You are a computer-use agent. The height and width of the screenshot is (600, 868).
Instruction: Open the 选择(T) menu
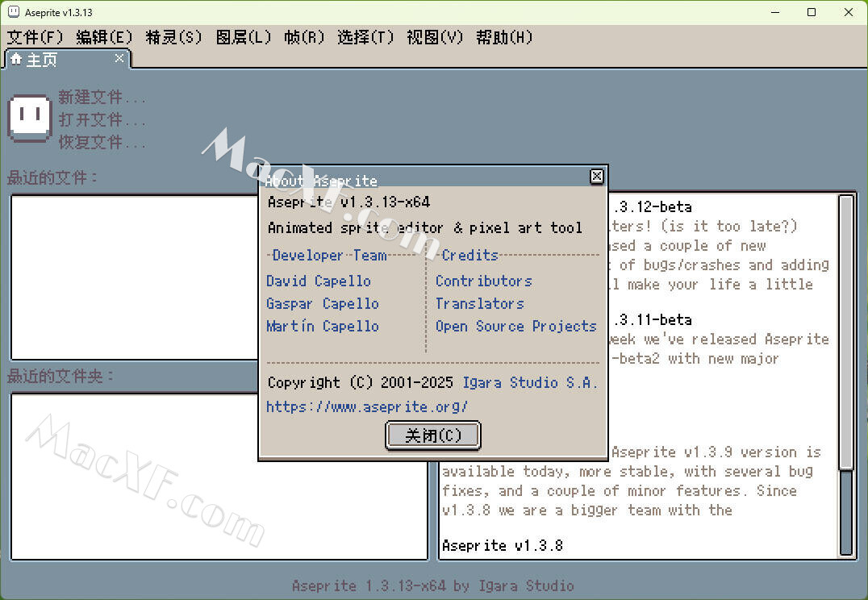365,37
